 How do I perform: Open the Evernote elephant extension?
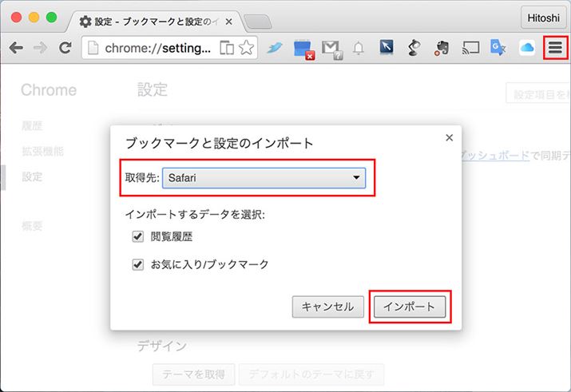coord(442,48)
